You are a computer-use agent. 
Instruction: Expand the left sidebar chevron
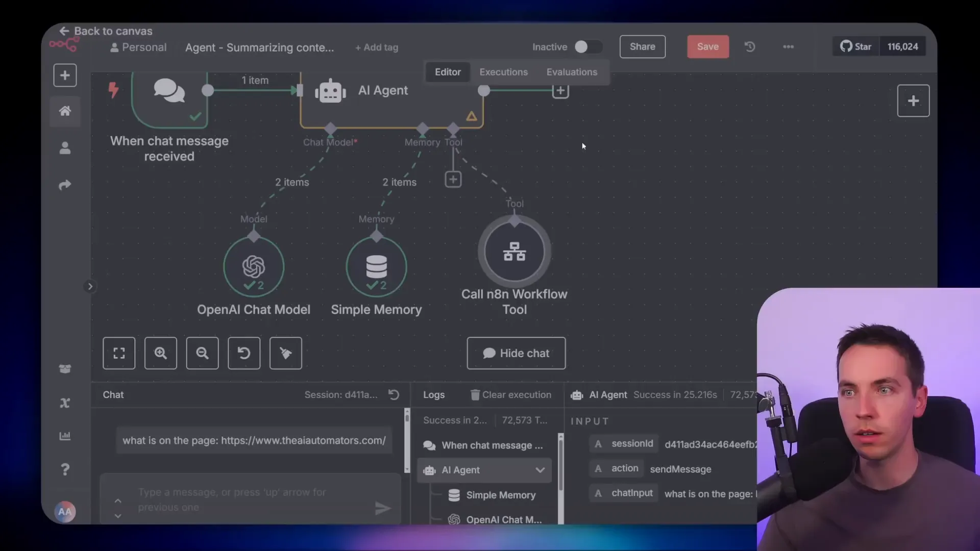[90, 287]
